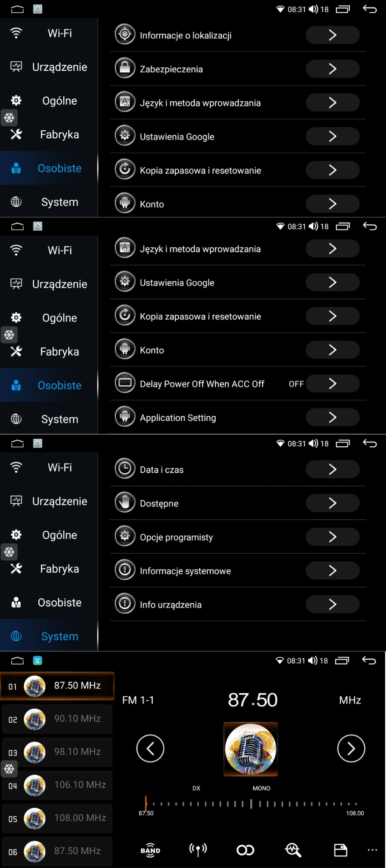
Task: Tap the antenna signal icon in radio
Action: click(x=198, y=850)
